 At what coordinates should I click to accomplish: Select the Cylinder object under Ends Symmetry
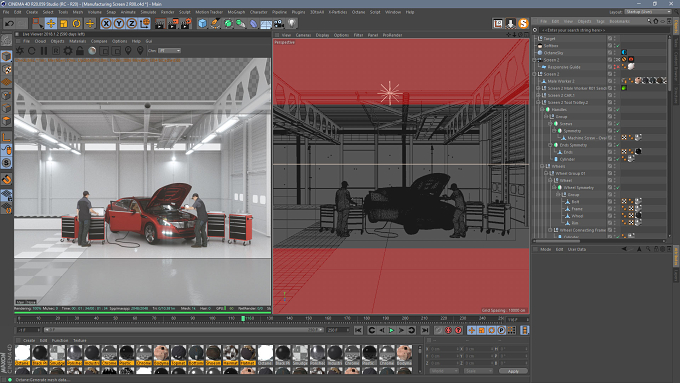coord(567,159)
